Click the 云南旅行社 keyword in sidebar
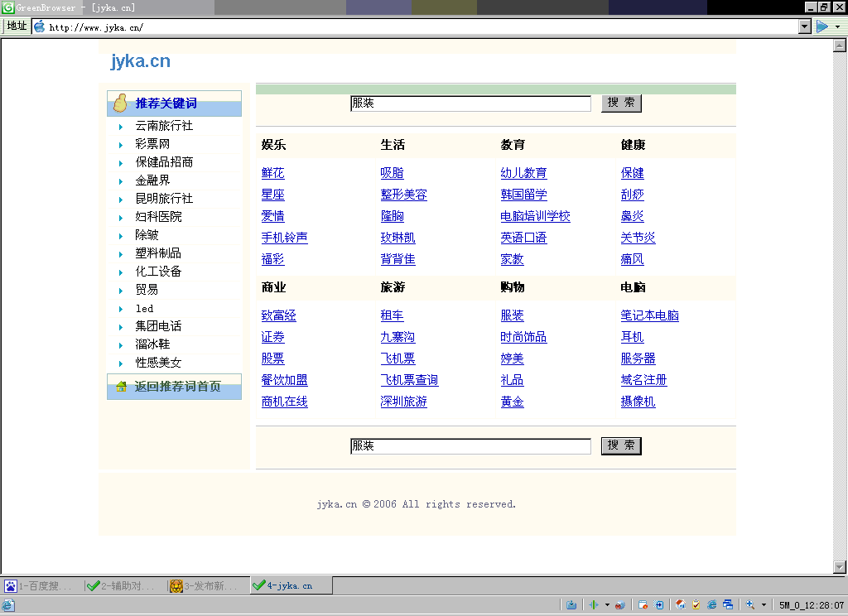This screenshot has height=616, width=848. [164, 126]
